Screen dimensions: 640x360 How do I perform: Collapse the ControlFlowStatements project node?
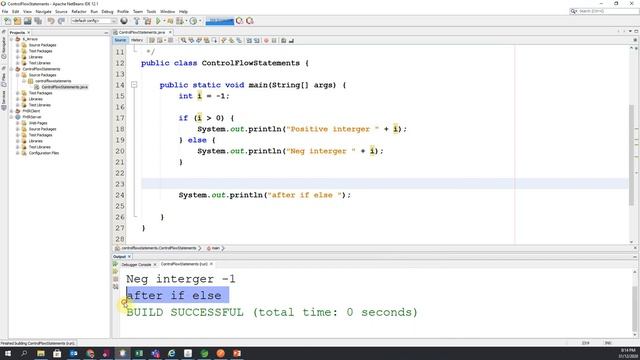[11, 69]
